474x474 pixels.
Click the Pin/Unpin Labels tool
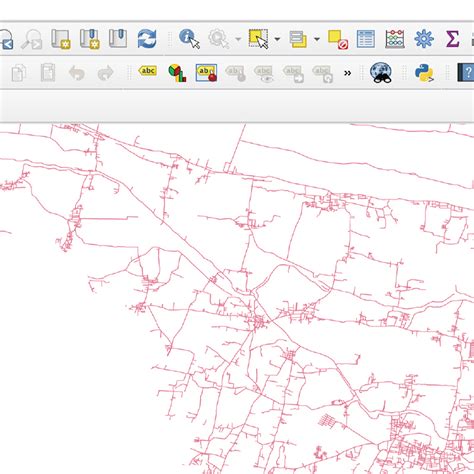pos(236,73)
